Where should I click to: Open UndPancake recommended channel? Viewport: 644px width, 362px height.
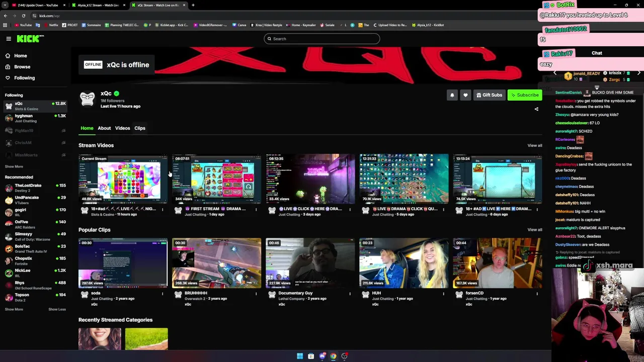pyautogui.click(x=35, y=200)
